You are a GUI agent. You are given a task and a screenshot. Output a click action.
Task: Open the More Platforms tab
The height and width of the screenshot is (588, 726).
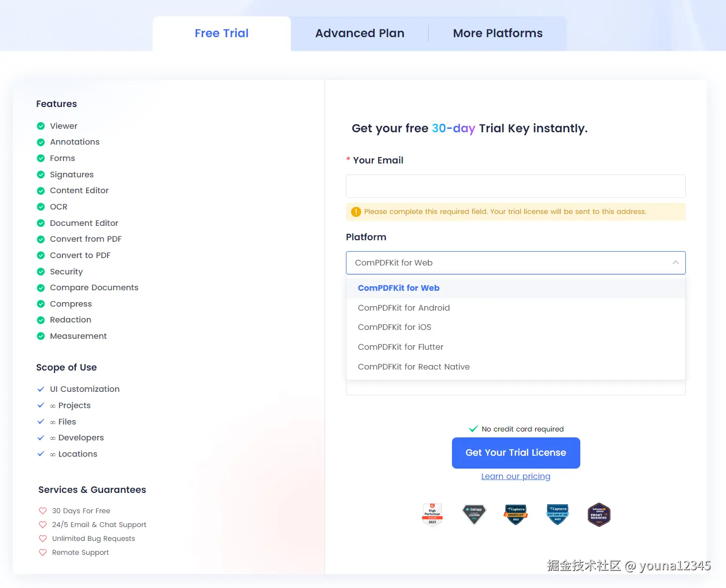(498, 33)
